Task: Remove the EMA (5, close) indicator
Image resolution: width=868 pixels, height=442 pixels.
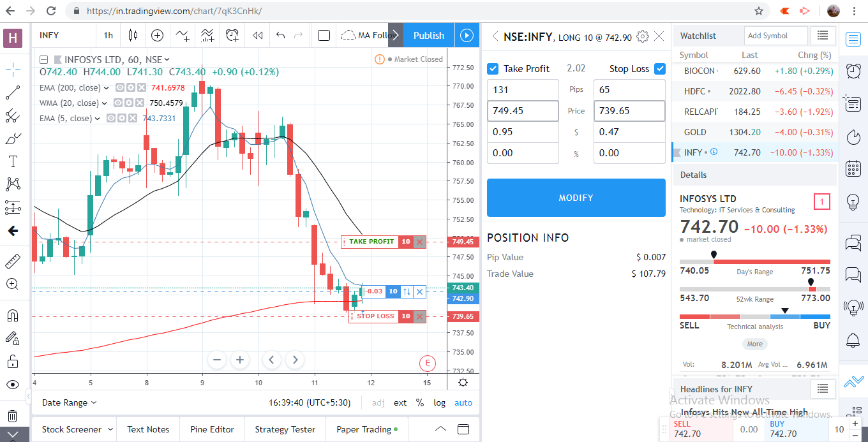Action: [x=132, y=118]
